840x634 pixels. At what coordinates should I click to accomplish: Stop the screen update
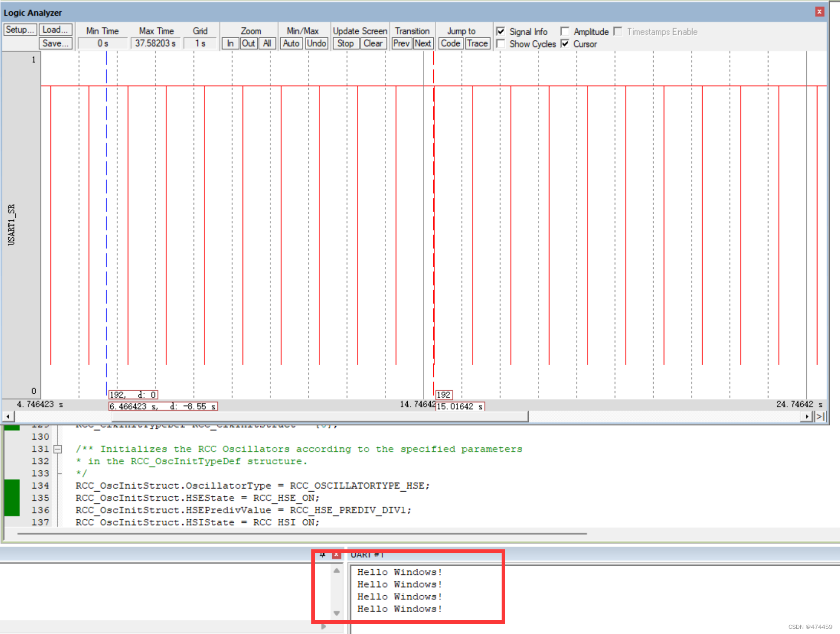coord(345,43)
